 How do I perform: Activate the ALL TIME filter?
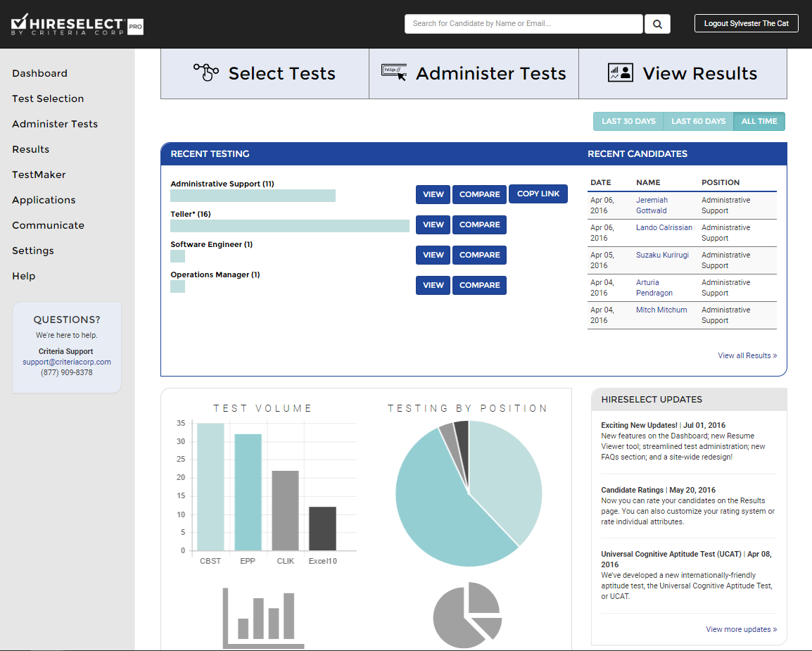[759, 121]
